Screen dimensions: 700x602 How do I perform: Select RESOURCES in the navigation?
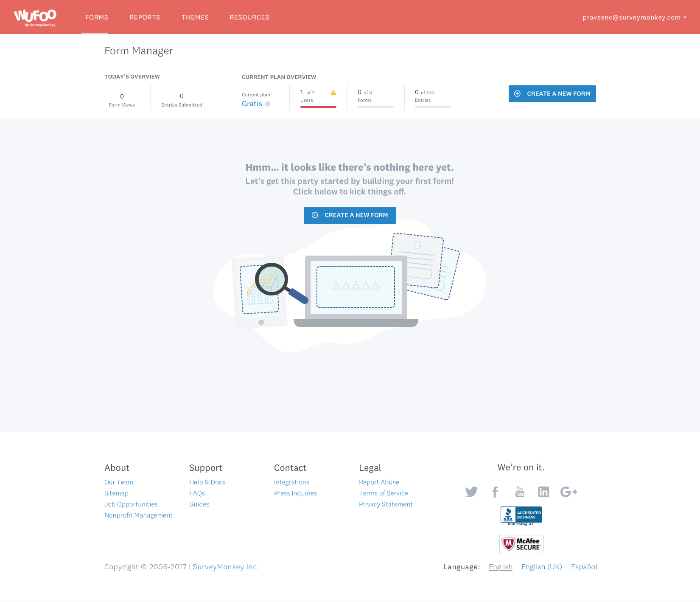click(249, 17)
